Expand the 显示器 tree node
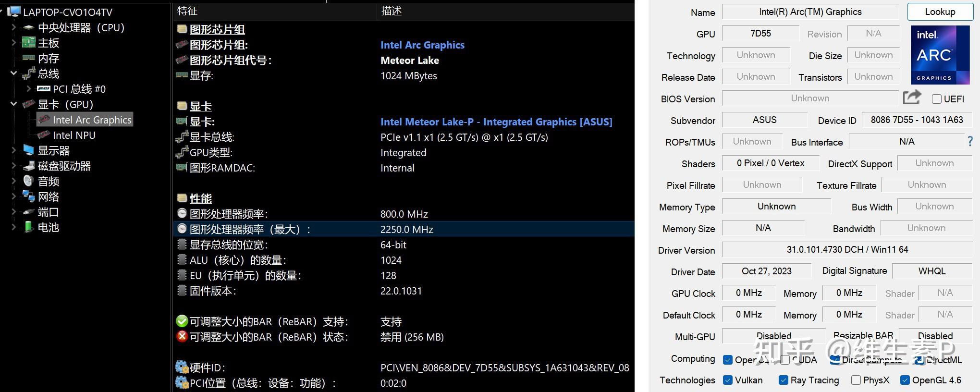 click(14, 150)
